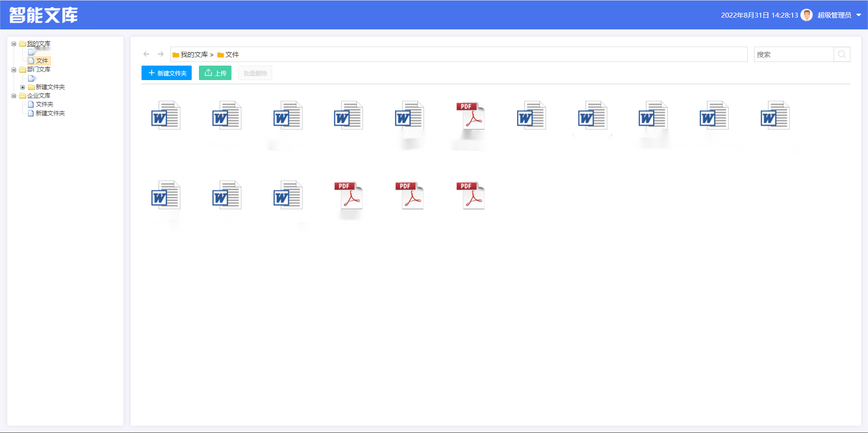Select the first Word document in second row
Viewport: 868px width, 433px height.
(165, 195)
